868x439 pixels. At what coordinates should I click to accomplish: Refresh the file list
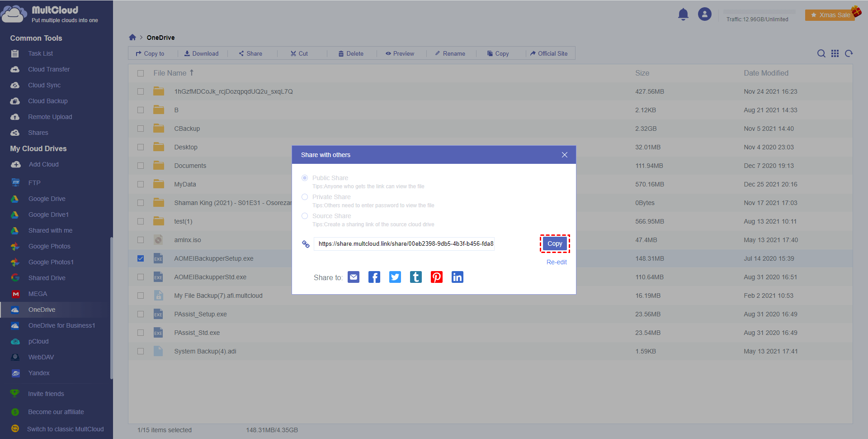(849, 53)
